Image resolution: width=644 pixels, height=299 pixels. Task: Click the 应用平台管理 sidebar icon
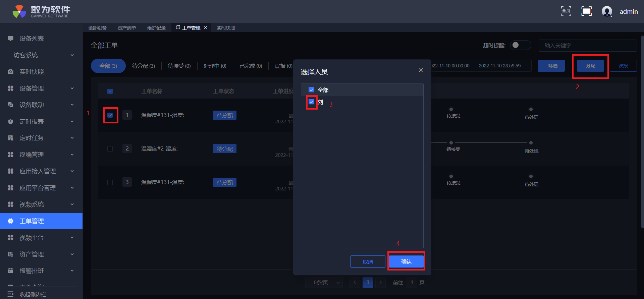(11, 188)
